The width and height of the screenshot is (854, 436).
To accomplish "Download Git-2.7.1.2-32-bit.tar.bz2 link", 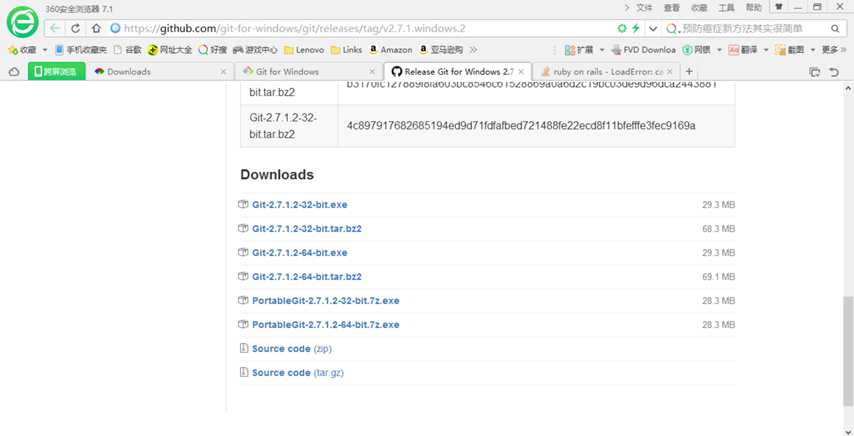I will (x=307, y=229).
